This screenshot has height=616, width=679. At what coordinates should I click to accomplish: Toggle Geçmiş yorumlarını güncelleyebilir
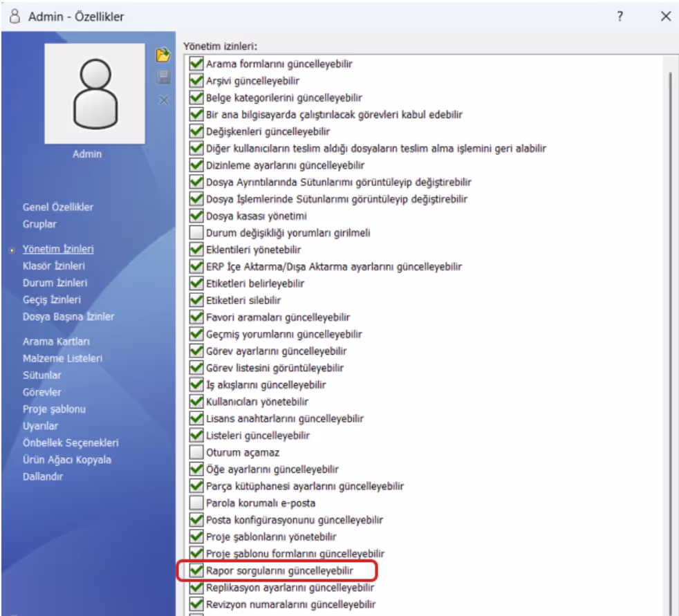[x=196, y=334]
